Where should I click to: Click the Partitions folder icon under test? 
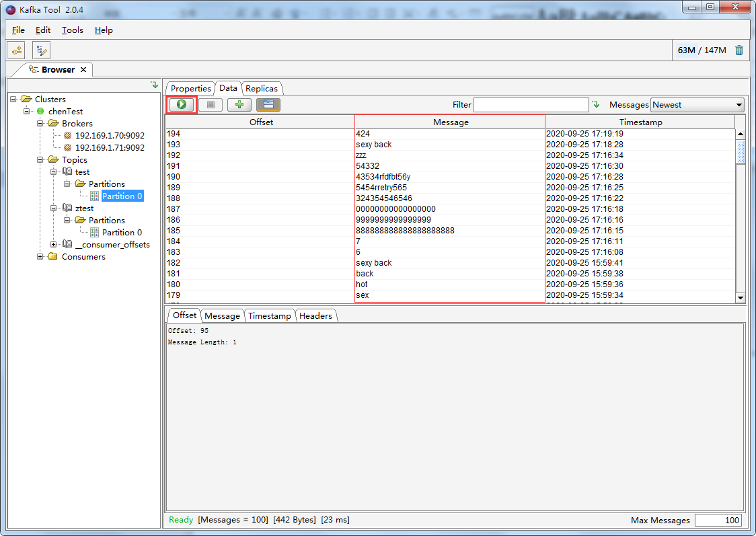[80, 184]
